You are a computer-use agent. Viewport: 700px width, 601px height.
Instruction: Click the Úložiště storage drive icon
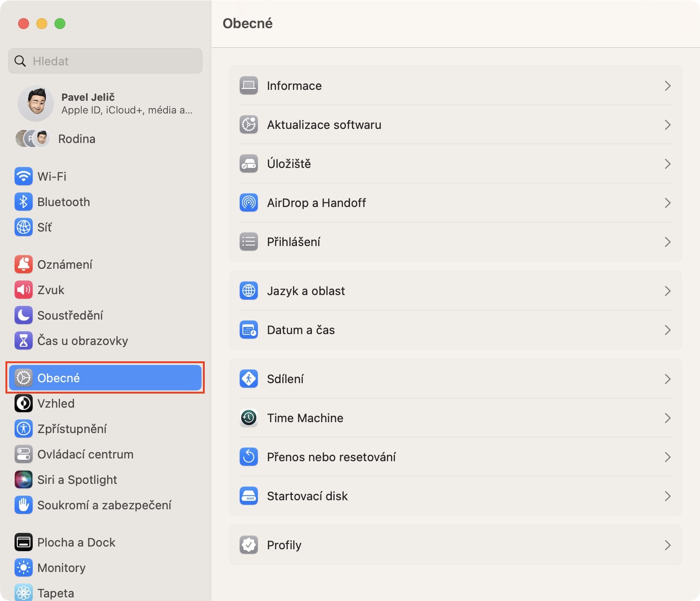pyautogui.click(x=249, y=164)
